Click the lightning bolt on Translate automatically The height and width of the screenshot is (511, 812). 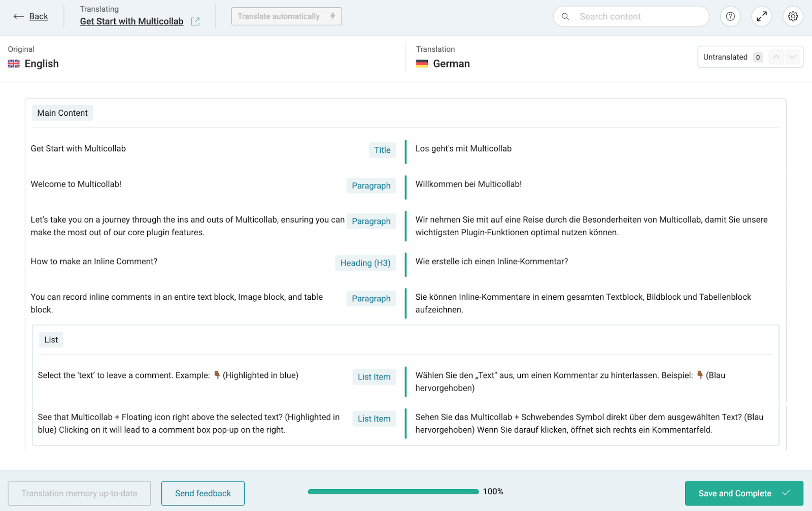point(333,16)
